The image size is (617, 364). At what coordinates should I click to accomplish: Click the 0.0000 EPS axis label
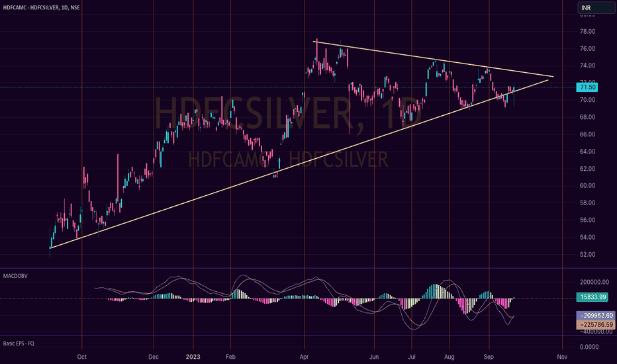click(x=589, y=347)
